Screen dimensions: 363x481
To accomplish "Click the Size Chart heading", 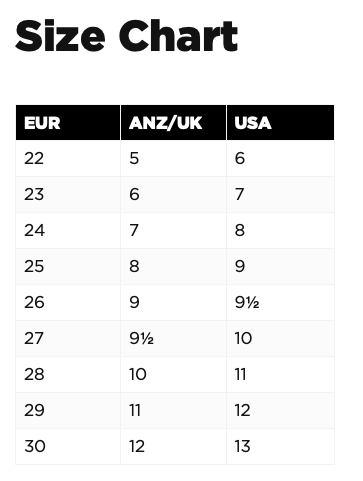I will 126,36.
